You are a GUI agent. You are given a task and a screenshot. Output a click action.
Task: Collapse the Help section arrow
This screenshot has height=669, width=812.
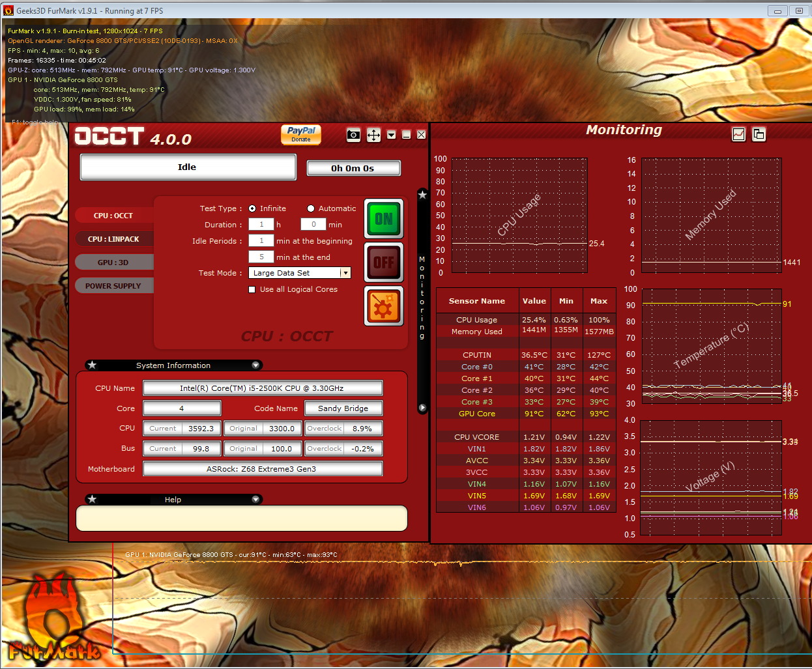(x=255, y=500)
